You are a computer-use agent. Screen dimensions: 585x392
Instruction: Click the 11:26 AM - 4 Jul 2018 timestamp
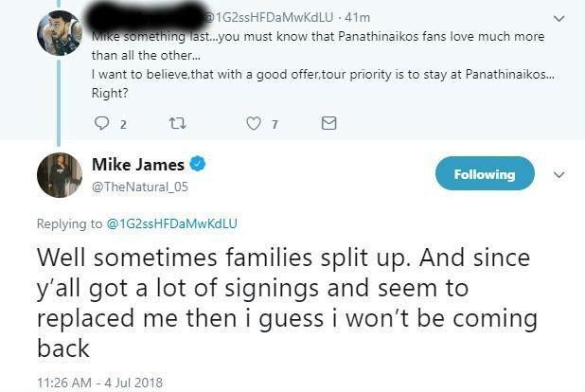(x=100, y=383)
